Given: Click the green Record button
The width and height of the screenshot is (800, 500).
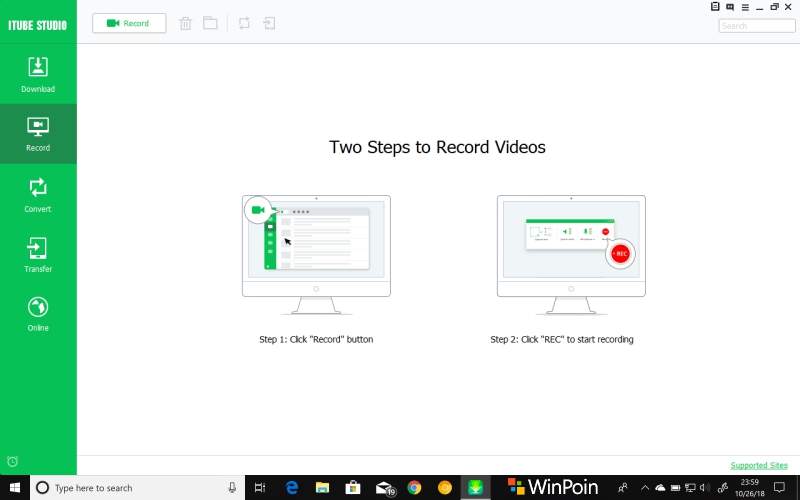Looking at the screenshot, I should (x=129, y=23).
